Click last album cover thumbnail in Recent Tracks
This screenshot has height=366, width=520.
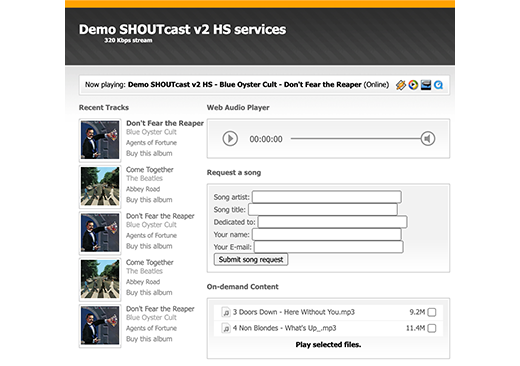pyautogui.click(x=100, y=326)
